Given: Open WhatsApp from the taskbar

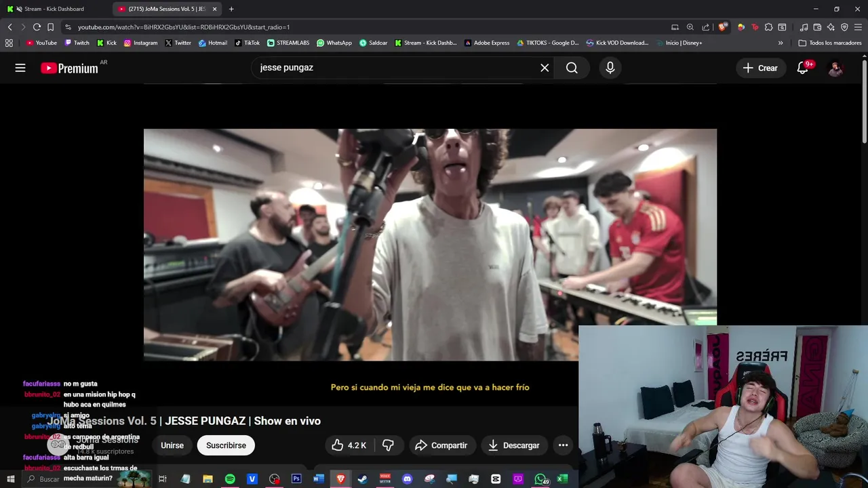Looking at the screenshot, I should point(540,479).
